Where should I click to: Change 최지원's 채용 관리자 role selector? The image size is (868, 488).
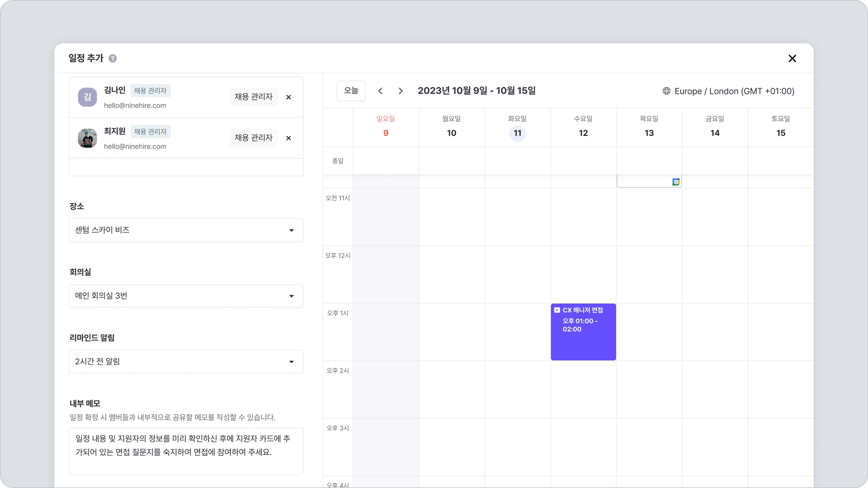(253, 138)
